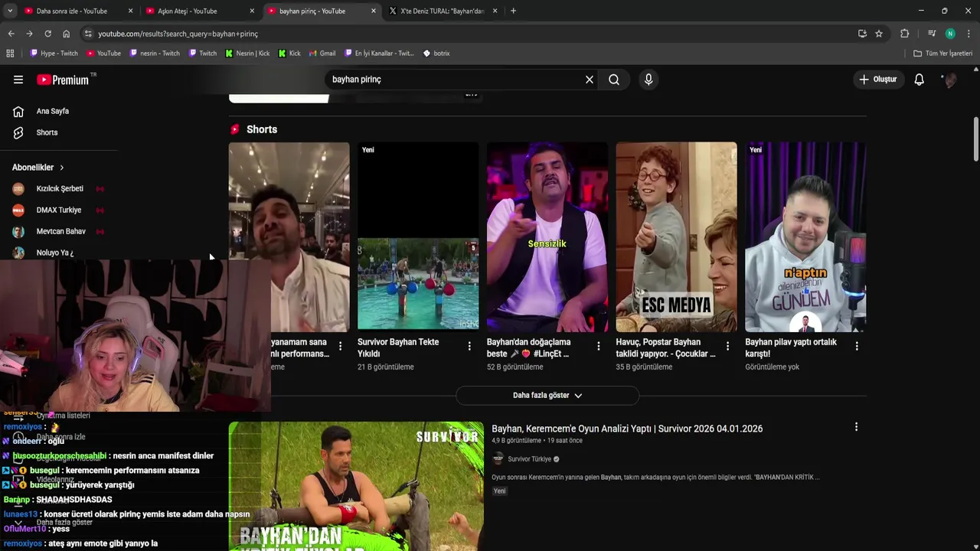Click the browser home button
Image resolution: width=980 pixels, height=551 pixels.
66,34
